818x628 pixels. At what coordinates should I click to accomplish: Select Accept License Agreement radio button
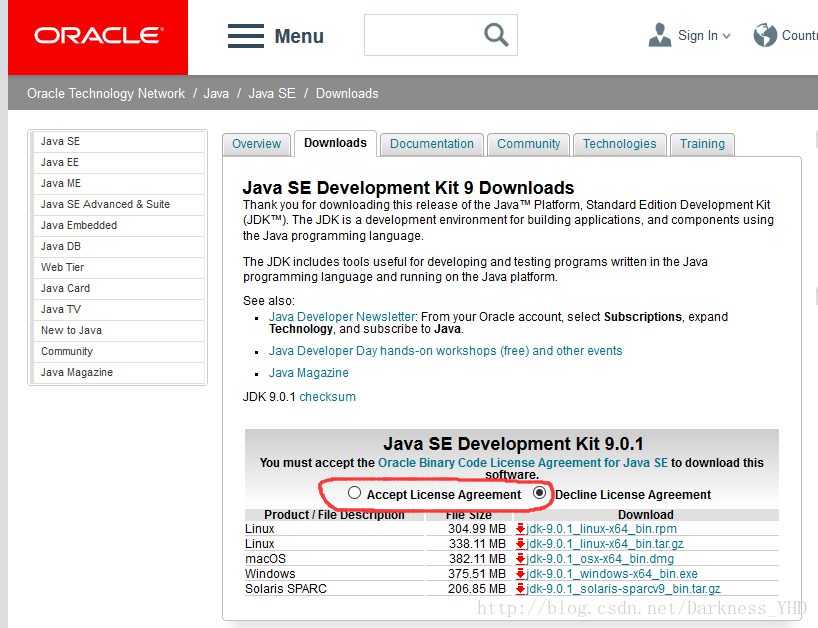(x=354, y=492)
